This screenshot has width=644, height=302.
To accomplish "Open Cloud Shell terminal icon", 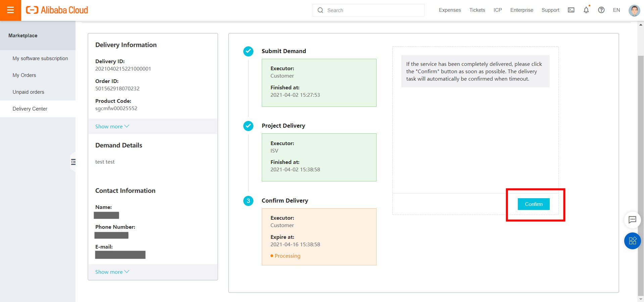I will coord(571,10).
